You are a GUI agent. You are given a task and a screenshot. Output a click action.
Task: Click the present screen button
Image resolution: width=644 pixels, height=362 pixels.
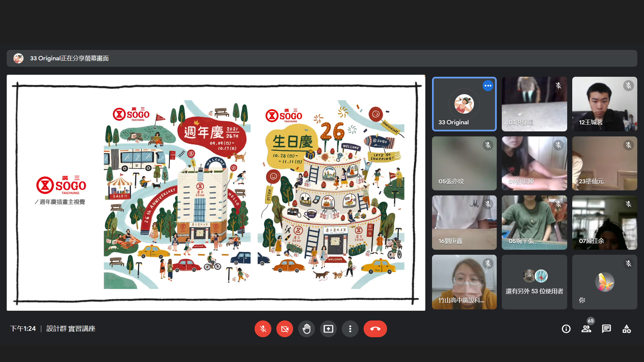click(x=328, y=329)
